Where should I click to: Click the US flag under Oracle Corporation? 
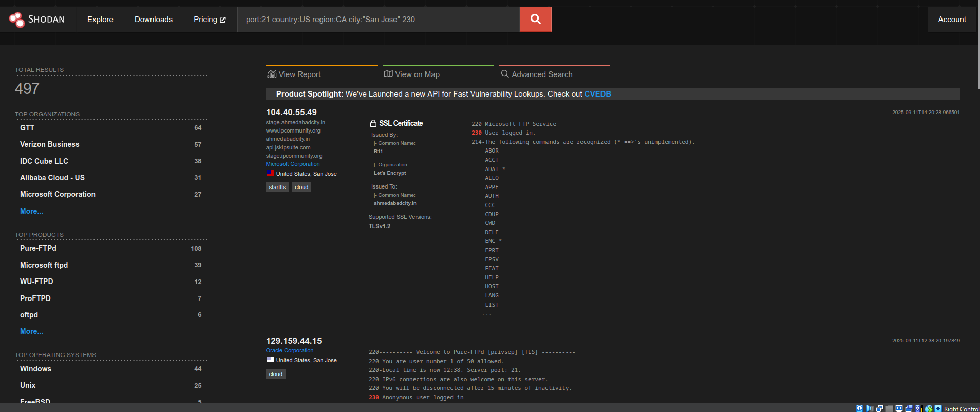tap(270, 360)
